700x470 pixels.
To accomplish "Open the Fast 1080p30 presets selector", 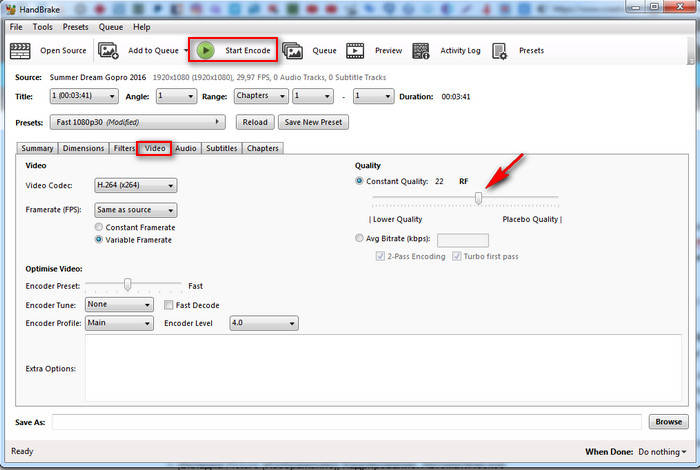I will click(138, 122).
